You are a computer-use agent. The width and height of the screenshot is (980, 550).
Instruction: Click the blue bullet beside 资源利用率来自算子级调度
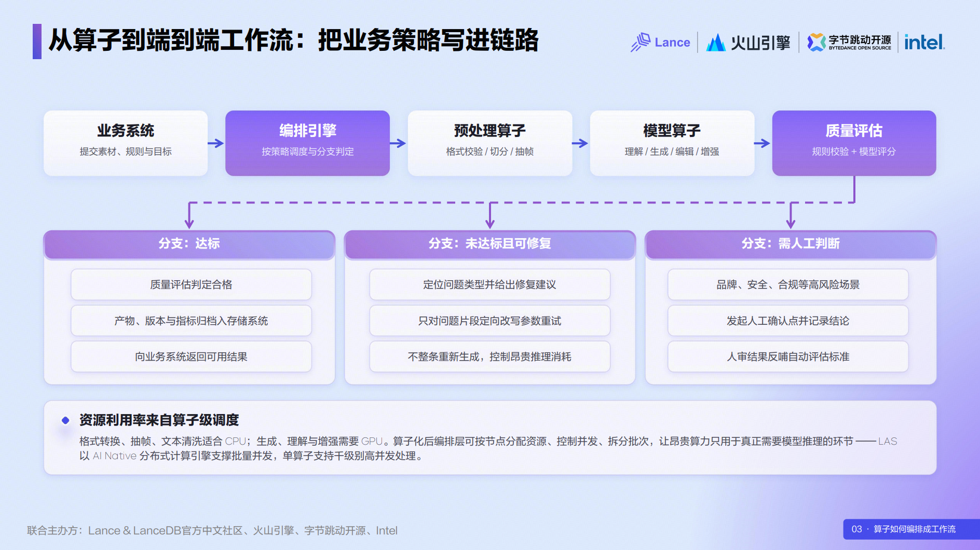65,420
